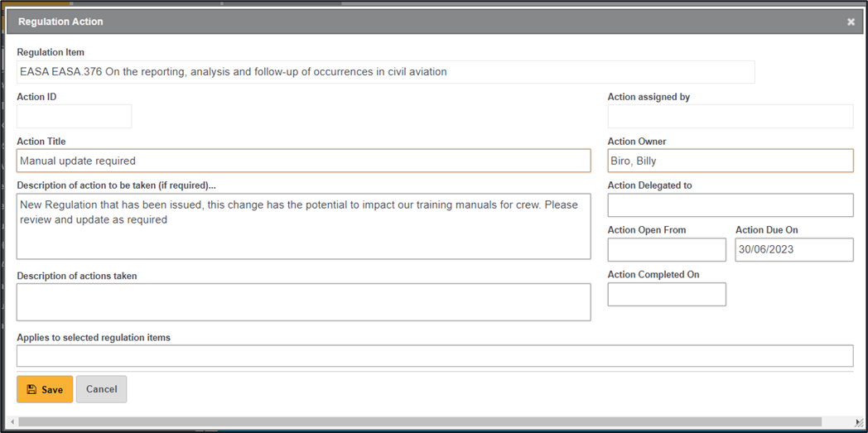
Task: Click the Save button
Action: [45, 389]
